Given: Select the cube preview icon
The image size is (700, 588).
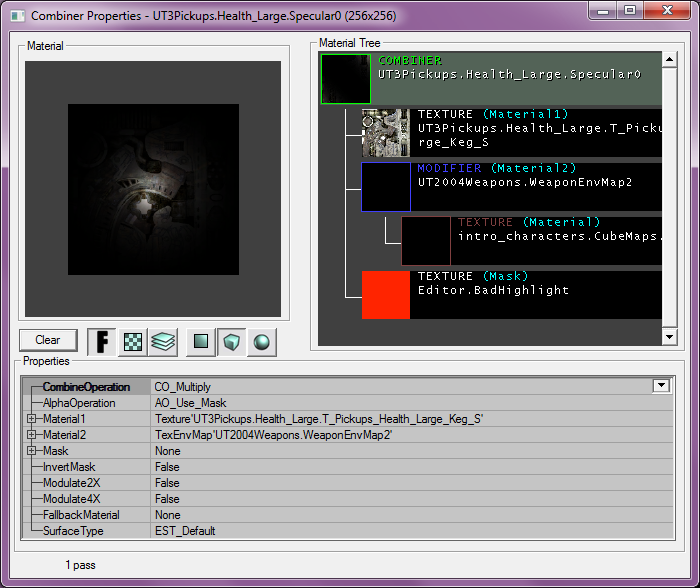Looking at the screenshot, I should [232, 342].
